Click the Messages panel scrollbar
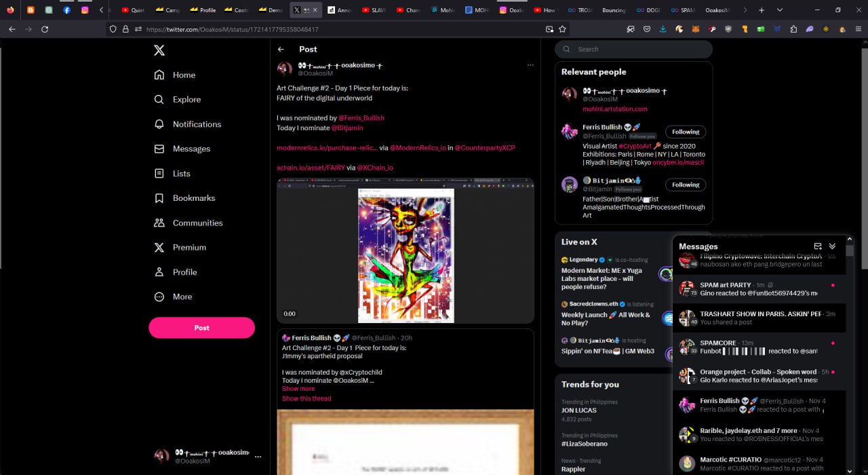 pyautogui.click(x=850, y=250)
